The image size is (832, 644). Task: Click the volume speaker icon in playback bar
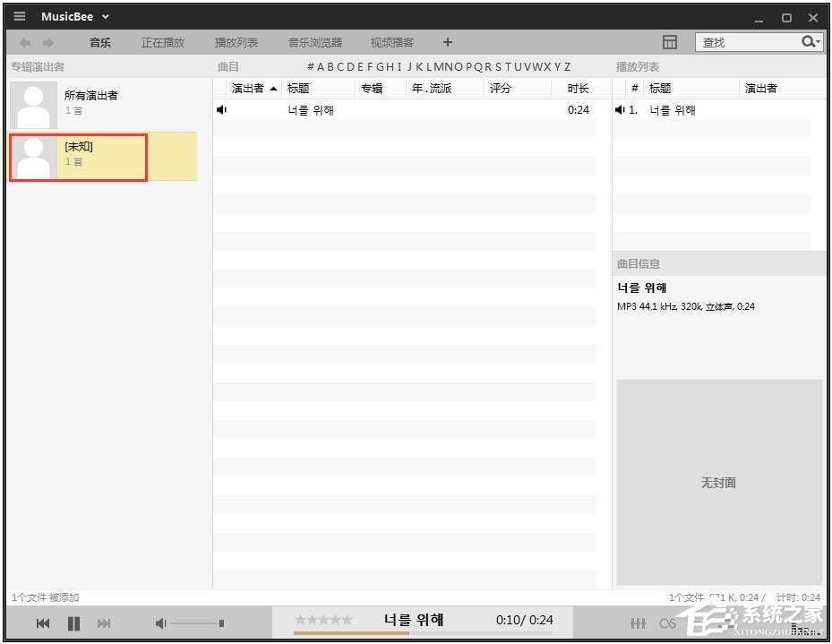coord(160,623)
